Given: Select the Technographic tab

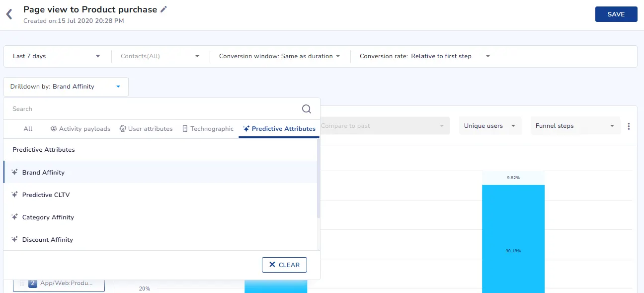Looking at the screenshot, I should tap(207, 129).
